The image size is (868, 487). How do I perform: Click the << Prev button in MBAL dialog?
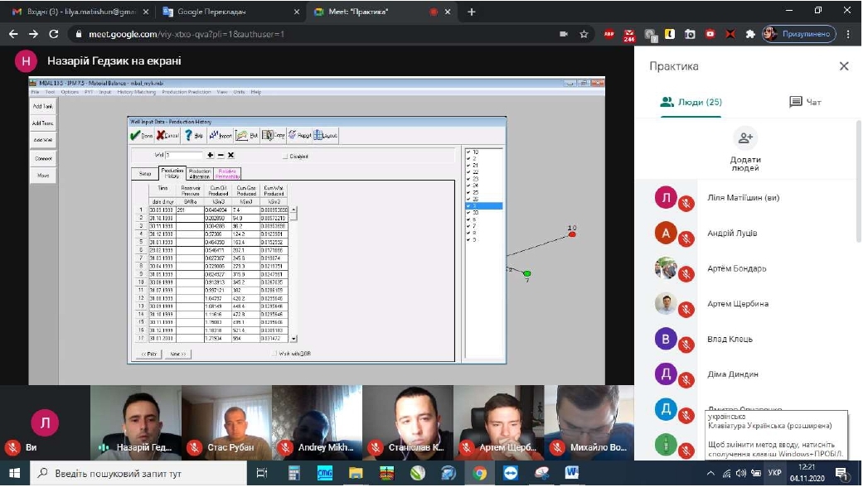[148, 354]
